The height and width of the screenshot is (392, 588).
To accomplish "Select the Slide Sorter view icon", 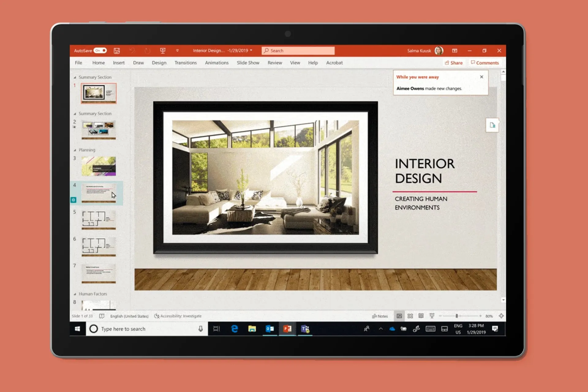I will coord(411,316).
